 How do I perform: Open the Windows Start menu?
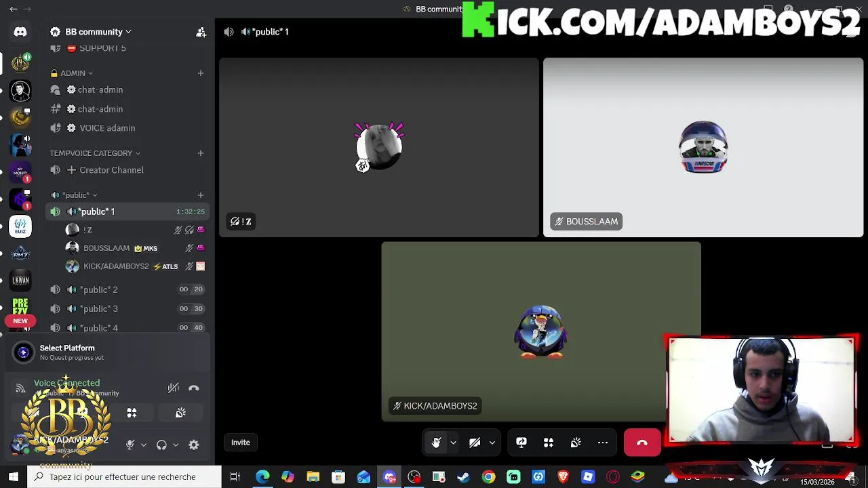[x=14, y=477]
